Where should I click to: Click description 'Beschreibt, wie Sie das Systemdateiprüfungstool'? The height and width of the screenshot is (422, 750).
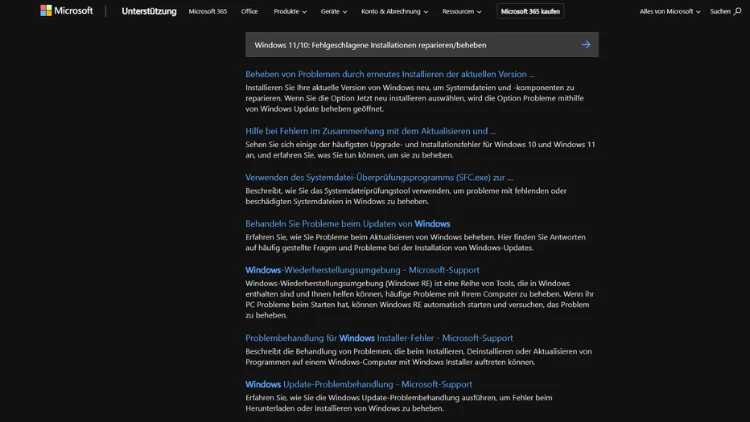coord(406,196)
